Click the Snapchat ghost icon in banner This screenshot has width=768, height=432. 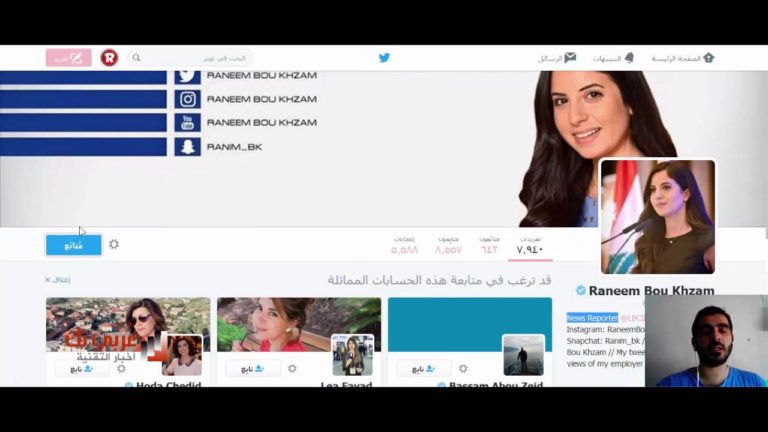(x=188, y=147)
